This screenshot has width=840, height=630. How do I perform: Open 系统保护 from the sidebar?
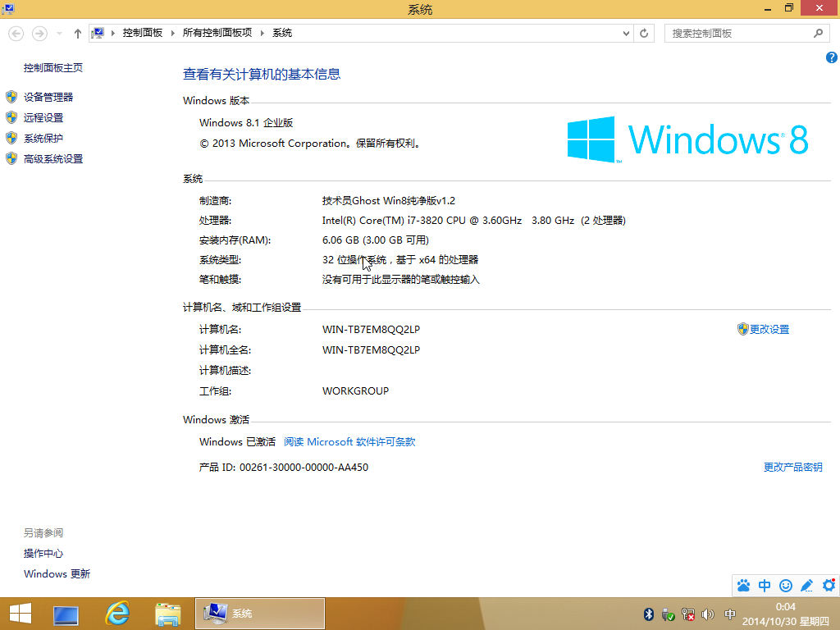pyautogui.click(x=43, y=138)
